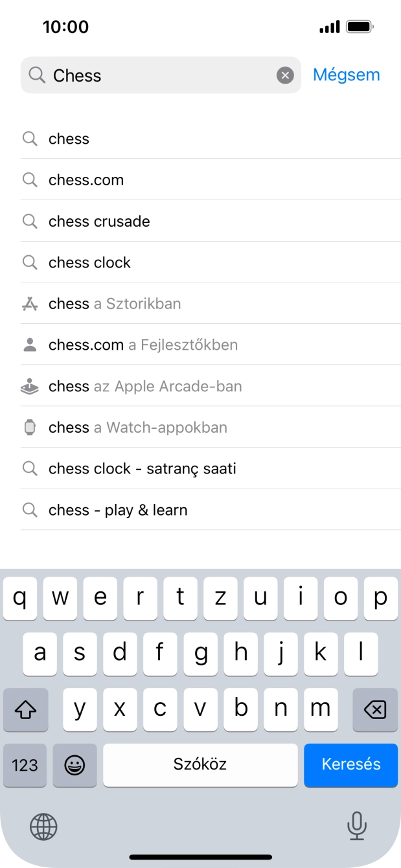Tap the Apple Arcade icon beside chess
Image resolution: width=401 pixels, height=868 pixels.
tap(30, 386)
